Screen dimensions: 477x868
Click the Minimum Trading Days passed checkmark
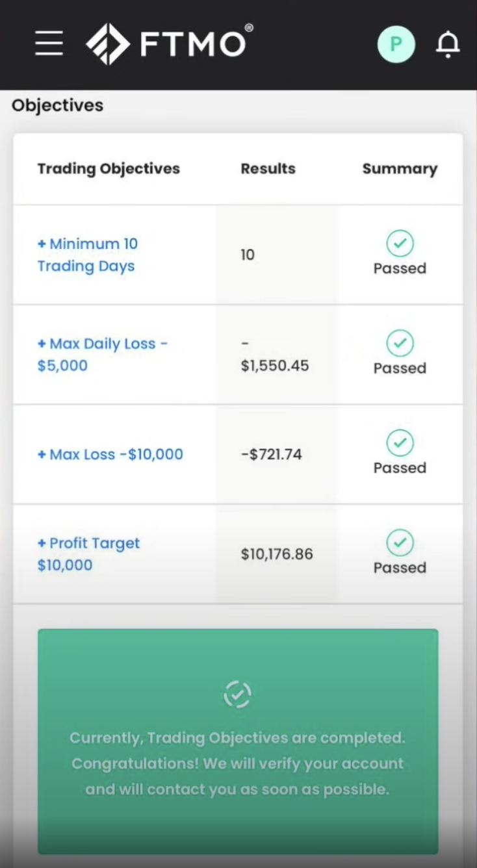pyautogui.click(x=400, y=244)
